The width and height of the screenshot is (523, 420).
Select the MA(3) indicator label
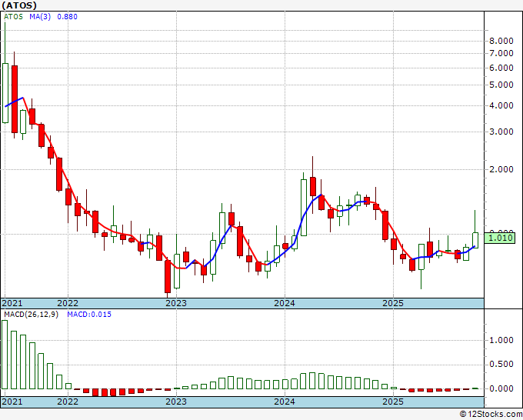40,17
